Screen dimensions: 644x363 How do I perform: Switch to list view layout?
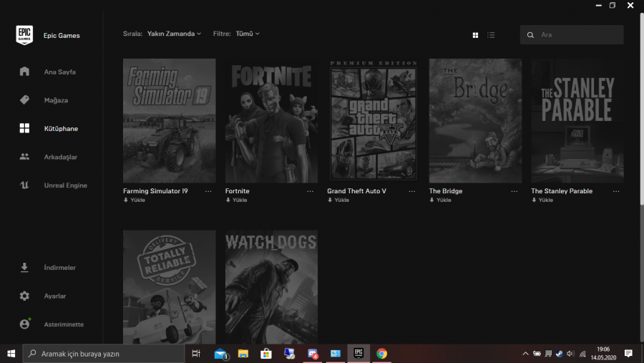coord(492,34)
